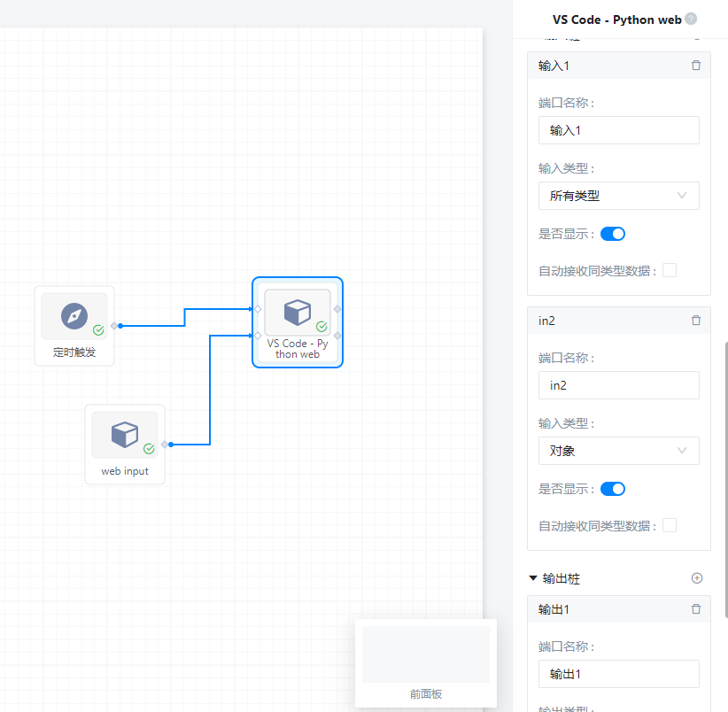Viewport: 728px width, 712px height.
Task: Open the 所有类型 input type dropdown
Action: (x=618, y=196)
